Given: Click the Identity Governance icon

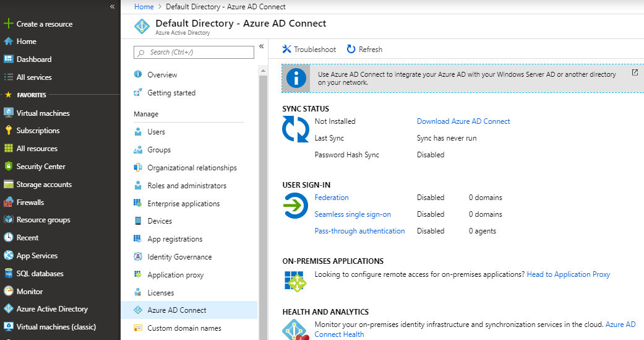Looking at the screenshot, I should pyautogui.click(x=138, y=256).
